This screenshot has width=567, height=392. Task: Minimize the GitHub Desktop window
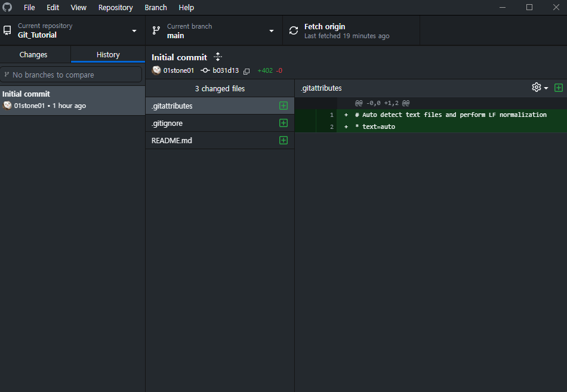point(503,7)
